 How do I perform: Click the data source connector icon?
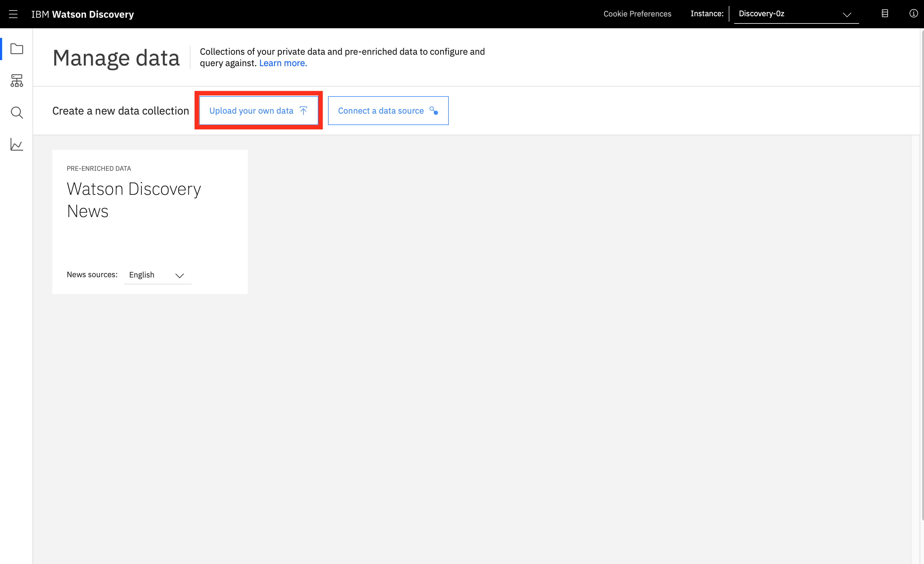click(433, 110)
